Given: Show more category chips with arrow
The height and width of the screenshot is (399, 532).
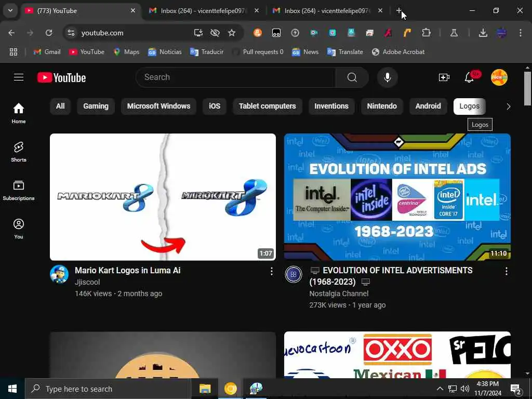Looking at the screenshot, I should pyautogui.click(x=508, y=107).
